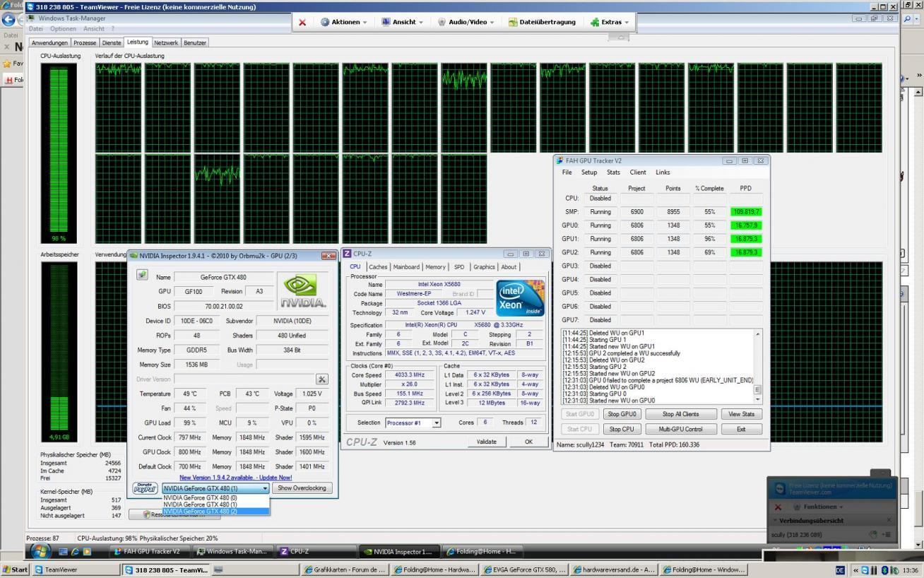
Task: Click the SMP PPD green value 109,819.7
Action: (x=747, y=212)
